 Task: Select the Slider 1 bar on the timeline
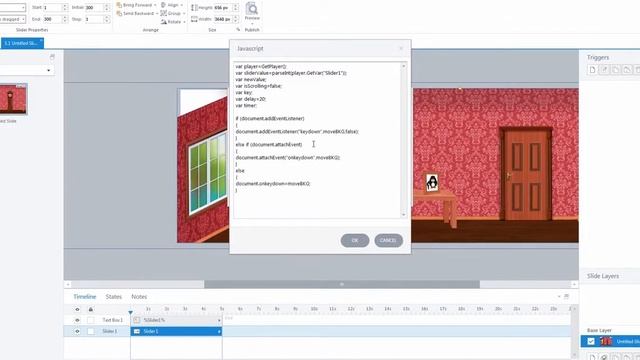coord(176,331)
